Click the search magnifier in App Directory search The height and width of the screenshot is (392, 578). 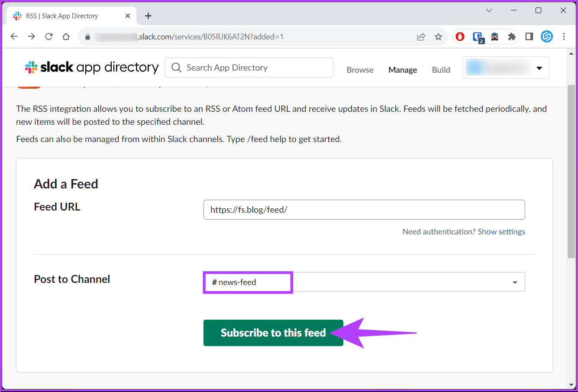[176, 68]
